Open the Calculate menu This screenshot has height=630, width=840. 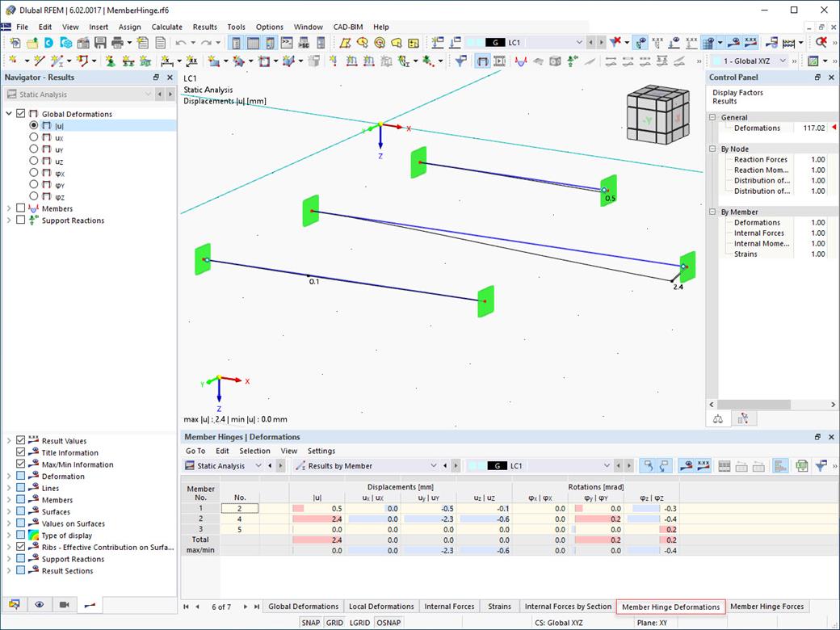pos(166,27)
